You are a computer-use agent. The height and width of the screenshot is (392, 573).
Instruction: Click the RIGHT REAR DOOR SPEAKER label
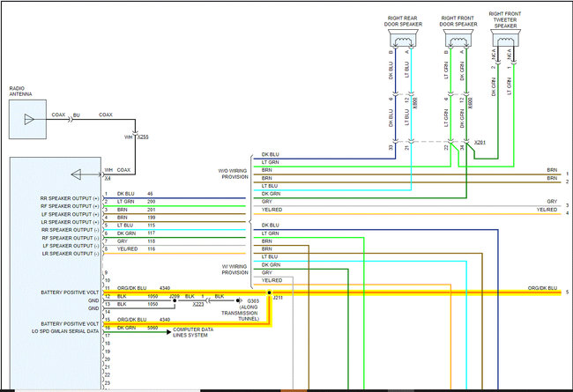click(x=403, y=21)
